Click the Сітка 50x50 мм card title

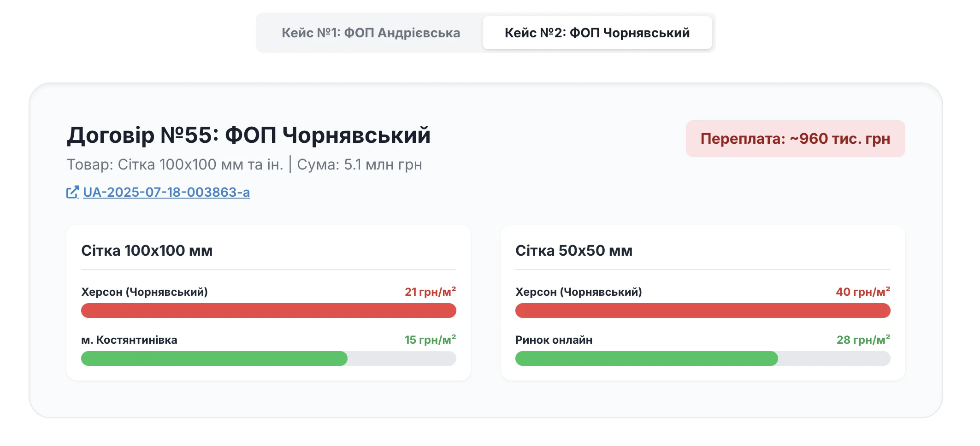(574, 251)
